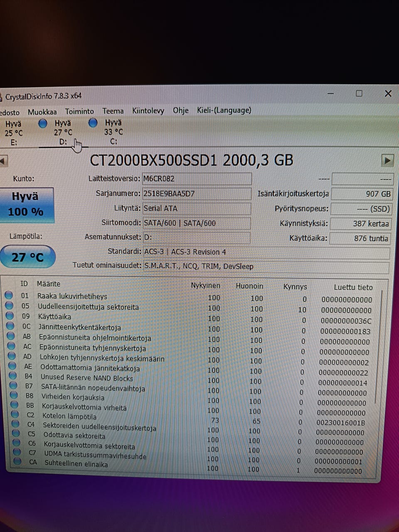Select drive D: status icon
Screen dimensions: 399x532
click(x=43, y=123)
